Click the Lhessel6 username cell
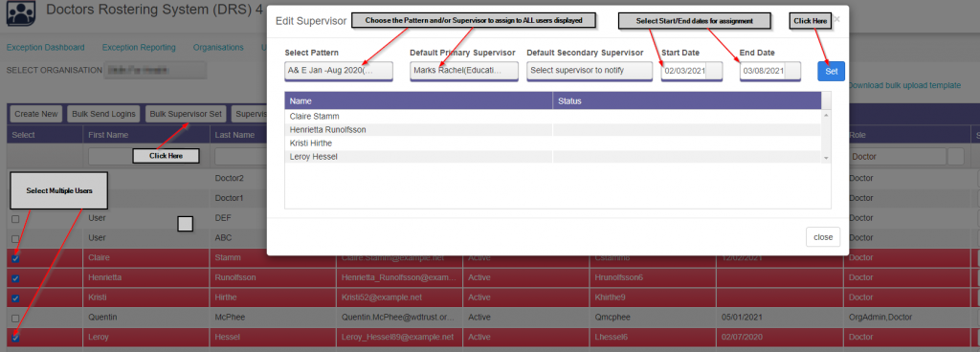980x352 pixels. pyautogui.click(x=652, y=337)
